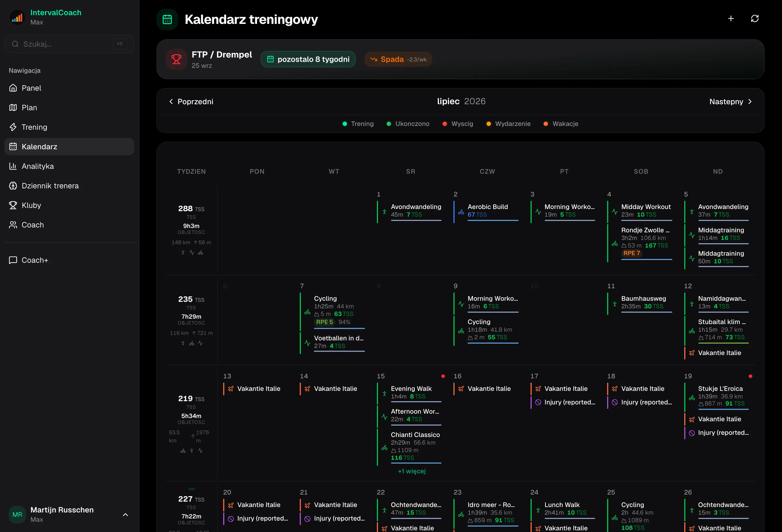
Task: Open Analityka section
Action: pos(69,166)
